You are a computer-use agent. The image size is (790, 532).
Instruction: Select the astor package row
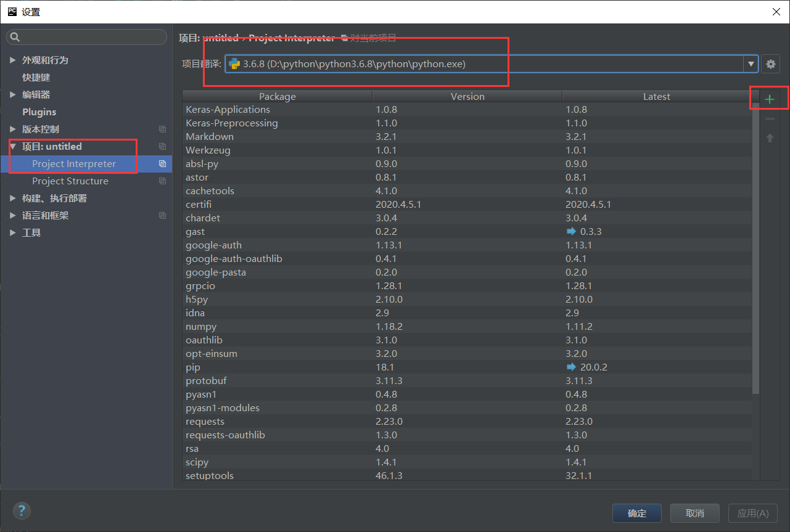pyautogui.click(x=467, y=178)
